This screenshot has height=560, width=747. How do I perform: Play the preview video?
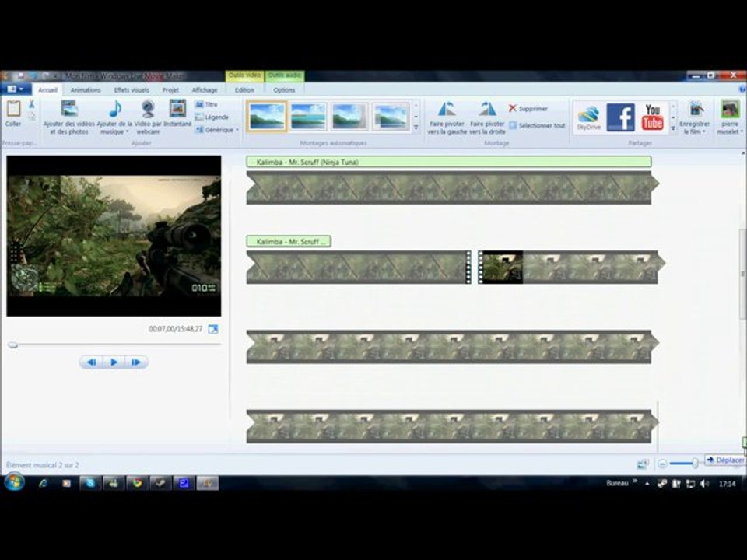pos(114,362)
